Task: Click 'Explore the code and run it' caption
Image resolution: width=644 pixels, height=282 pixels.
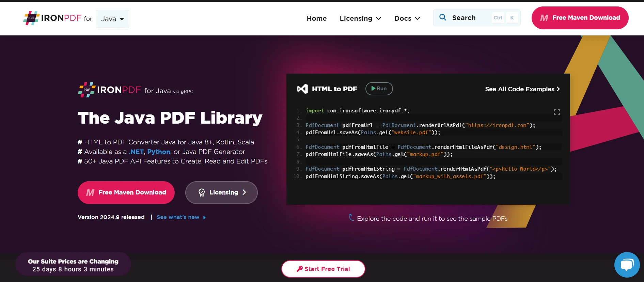Action: (x=432, y=219)
